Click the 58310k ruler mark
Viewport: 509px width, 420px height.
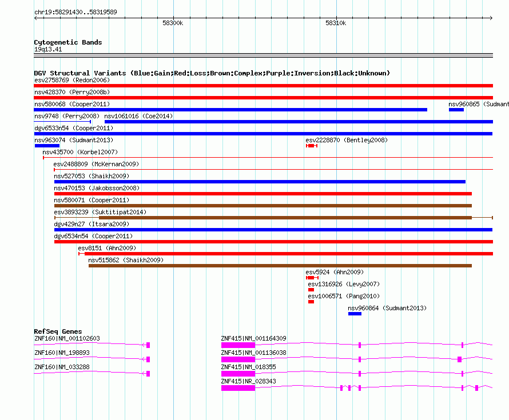coord(336,23)
